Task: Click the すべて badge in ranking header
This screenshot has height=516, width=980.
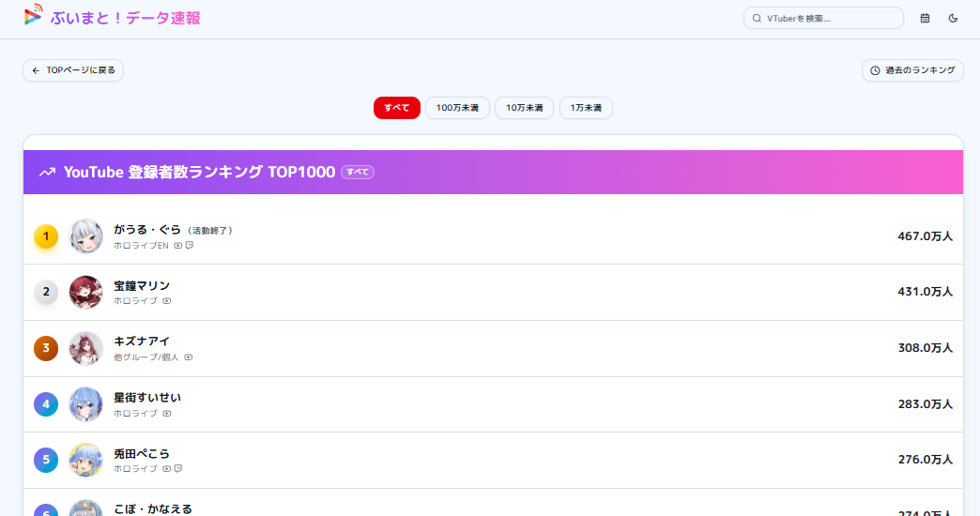Action: tap(358, 173)
